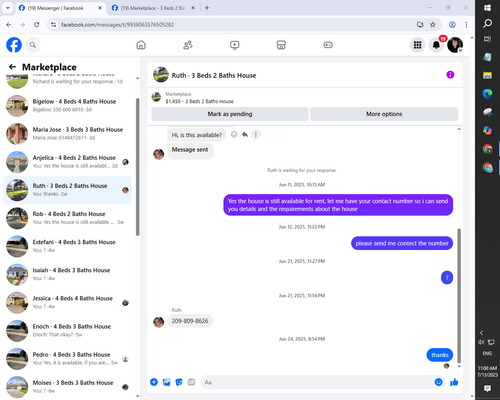500x400 pixels.
Task: Open Facebook search magnifier
Action: tap(33, 45)
